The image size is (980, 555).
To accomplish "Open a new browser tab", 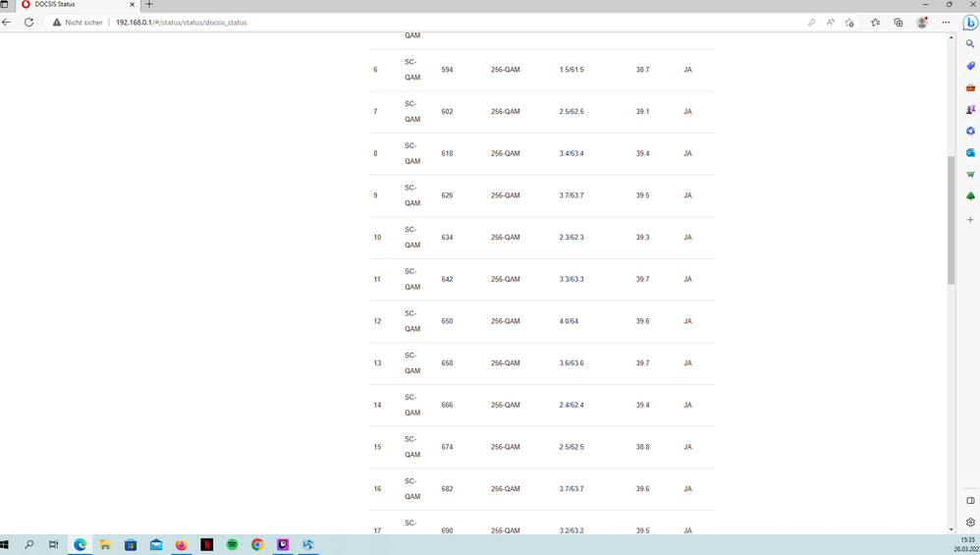I will 148,4.
